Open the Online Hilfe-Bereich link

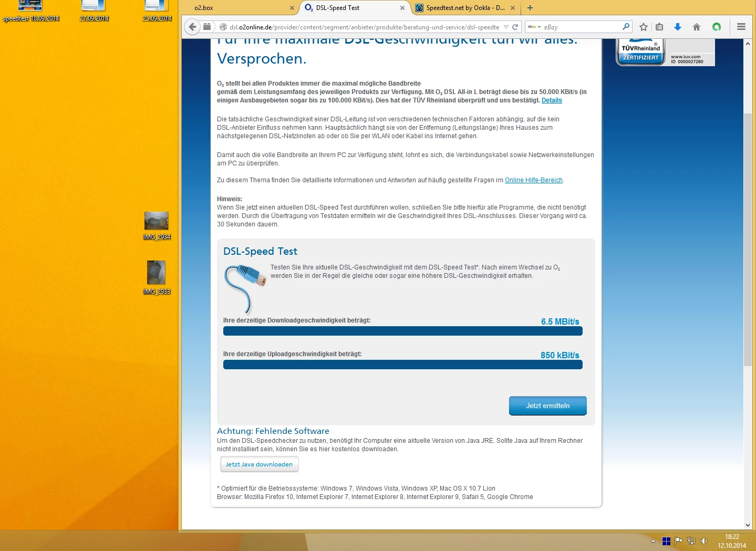[x=534, y=180]
